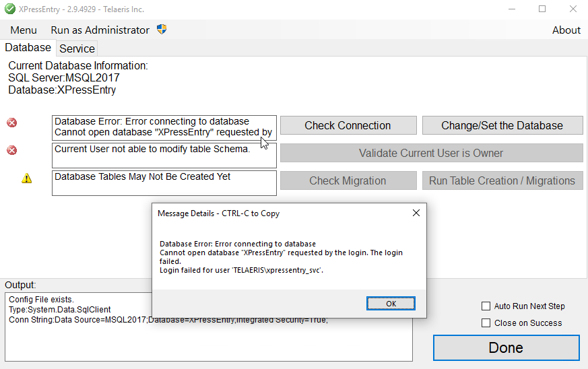Click the red error icon beside Current User message
Image resolution: width=588 pixels, height=369 pixels.
[x=12, y=150]
